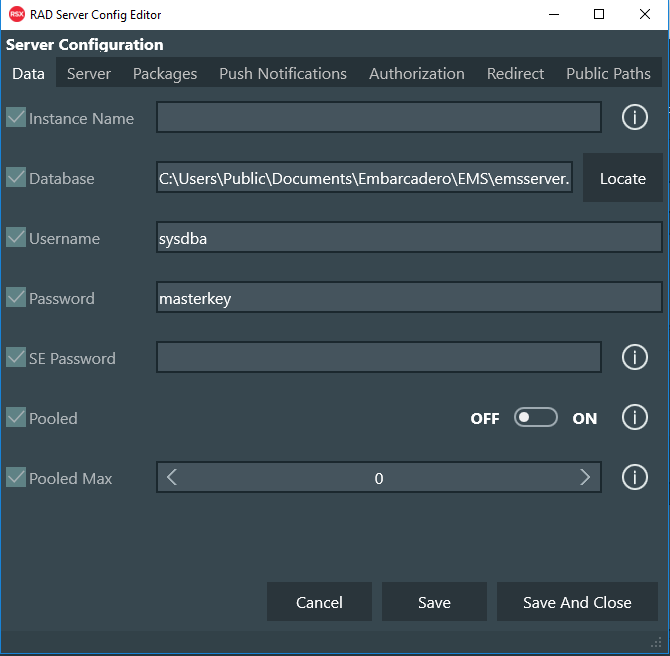
Task: Switch to the Server tab
Action: click(x=89, y=74)
